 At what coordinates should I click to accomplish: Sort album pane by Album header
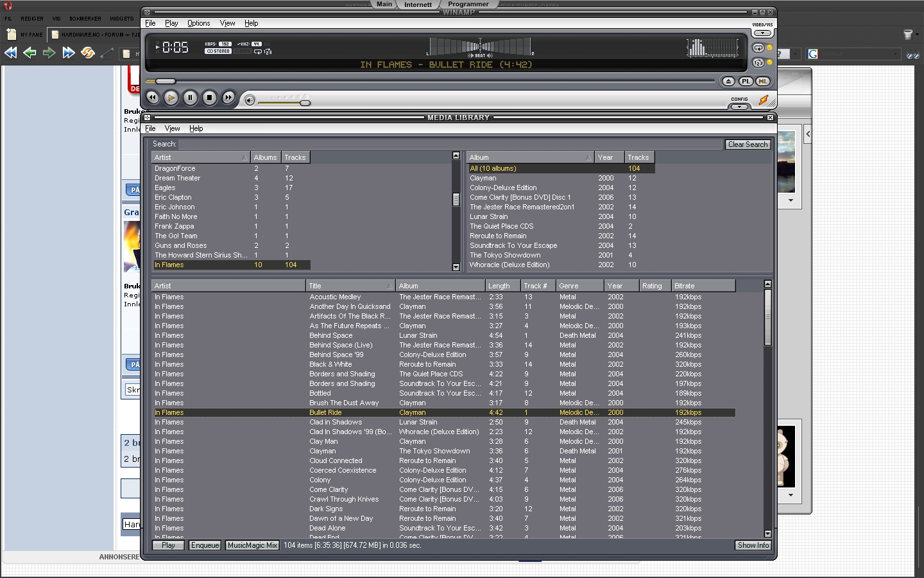click(x=530, y=157)
